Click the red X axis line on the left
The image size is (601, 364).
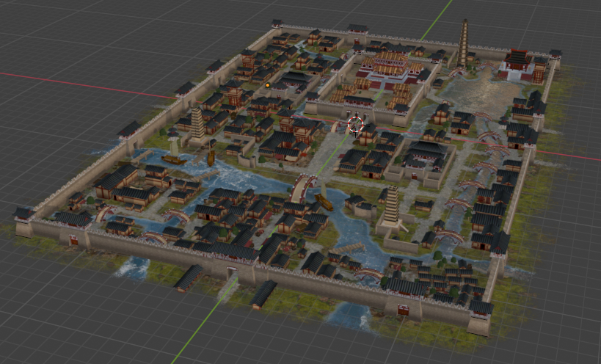coord(88,86)
